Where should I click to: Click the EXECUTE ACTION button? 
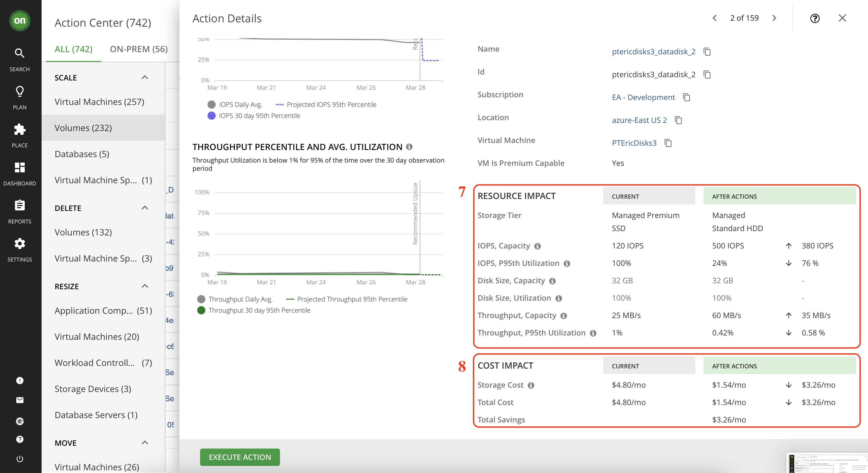pos(240,456)
